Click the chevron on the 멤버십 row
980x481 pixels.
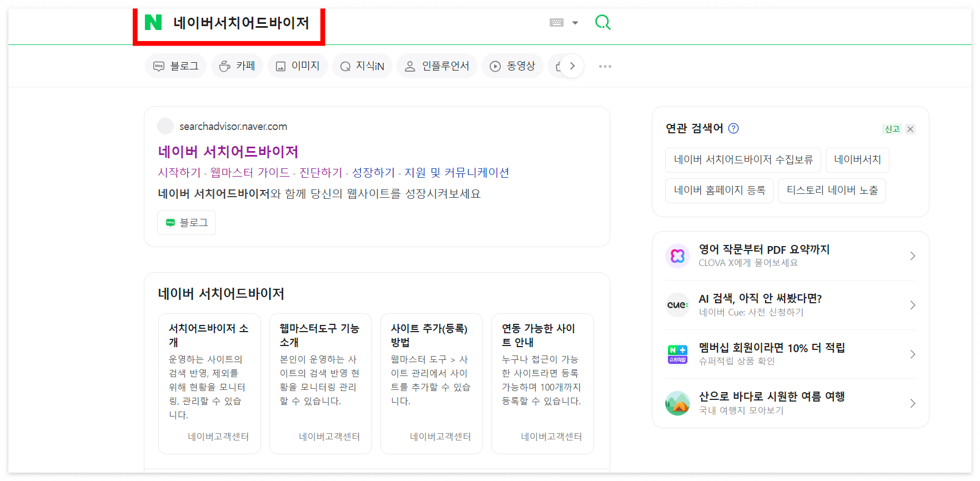pos(913,354)
